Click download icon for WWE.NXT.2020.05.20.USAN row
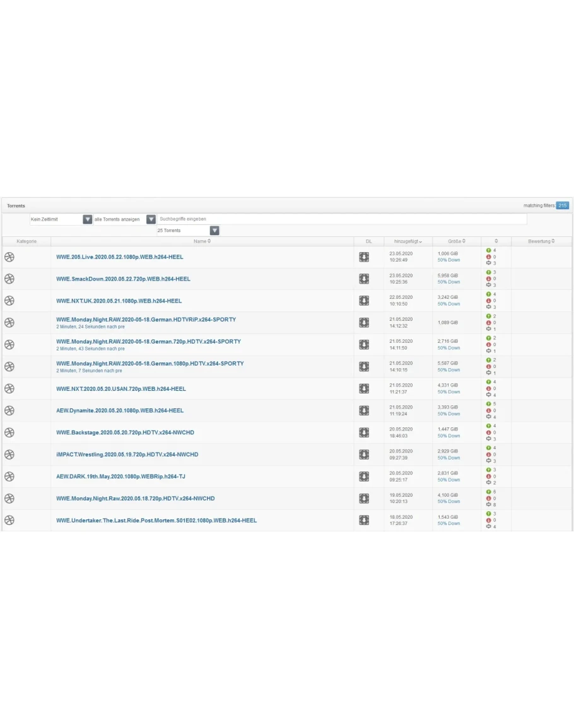 (364, 388)
